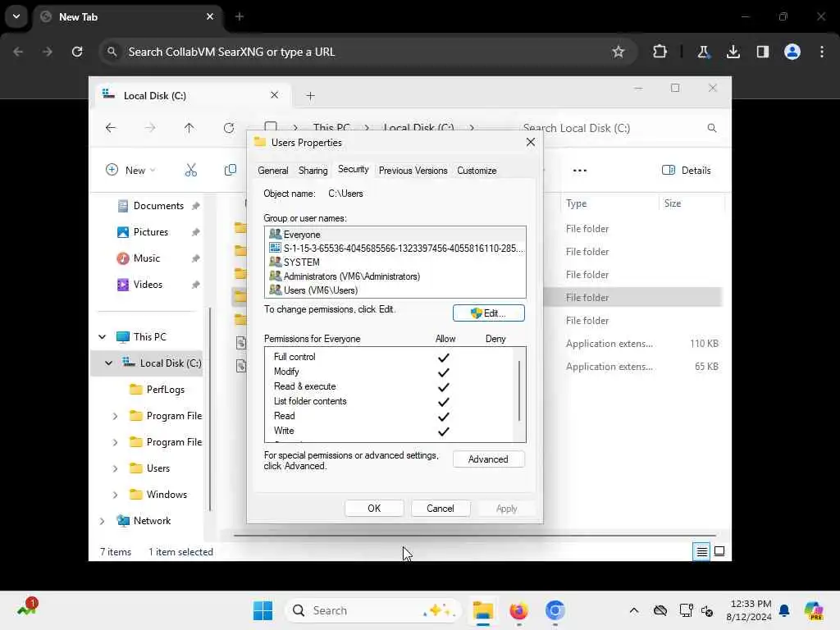Viewport: 840px width, 630px height.
Task: Toggle Chrome side panel icon
Action: [762, 52]
